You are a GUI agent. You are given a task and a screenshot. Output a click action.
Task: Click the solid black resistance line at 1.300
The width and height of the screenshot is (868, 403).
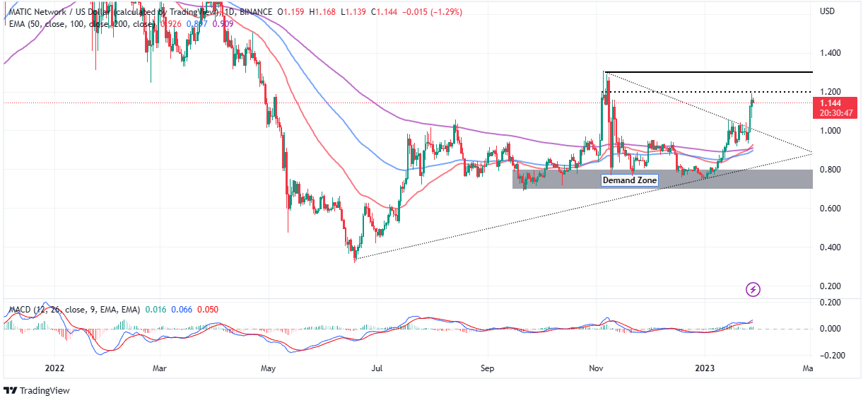tap(708, 72)
